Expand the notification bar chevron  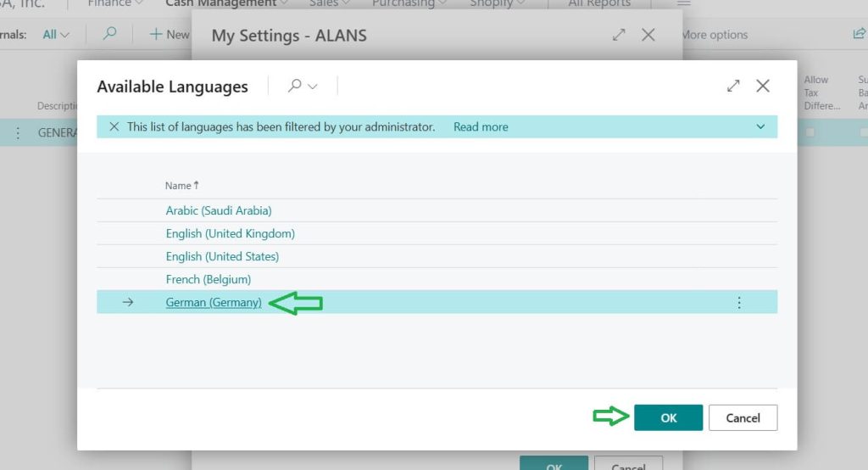click(x=759, y=126)
